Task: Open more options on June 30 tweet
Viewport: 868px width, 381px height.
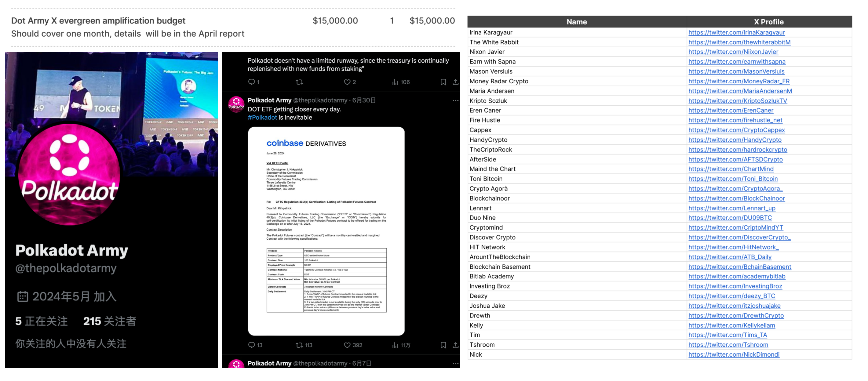Action: [x=455, y=100]
